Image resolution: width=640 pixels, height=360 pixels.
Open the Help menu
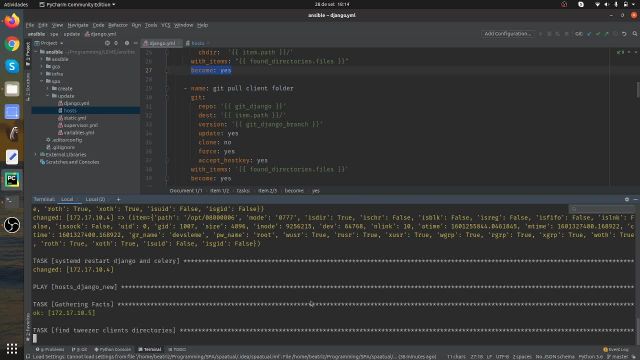click(x=202, y=25)
